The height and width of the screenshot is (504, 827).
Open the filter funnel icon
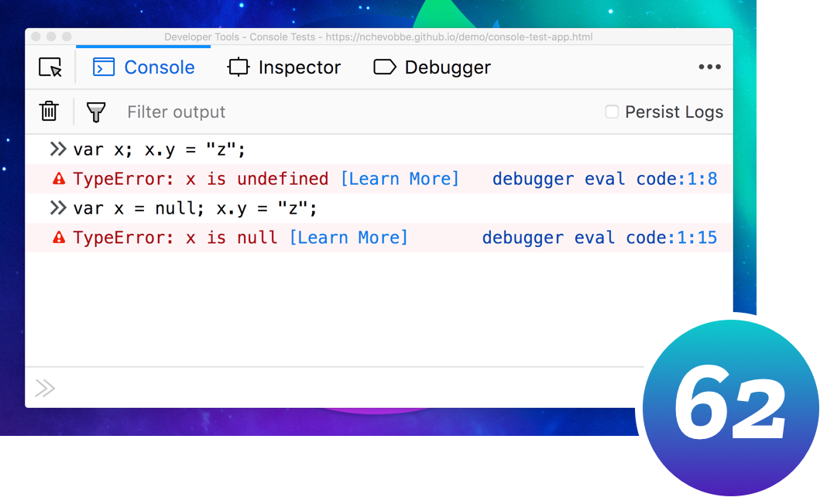(95, 111)
